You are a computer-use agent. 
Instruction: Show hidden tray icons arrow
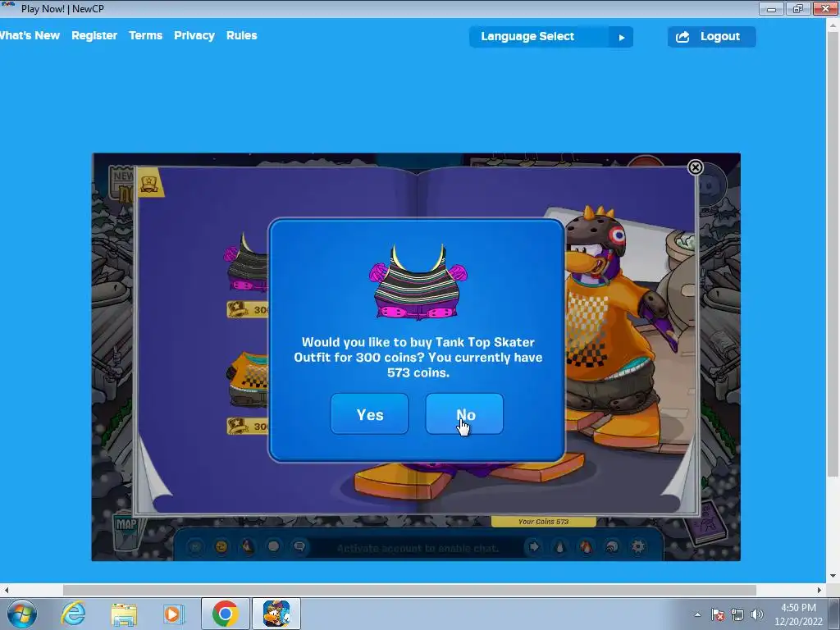[697, 614]
